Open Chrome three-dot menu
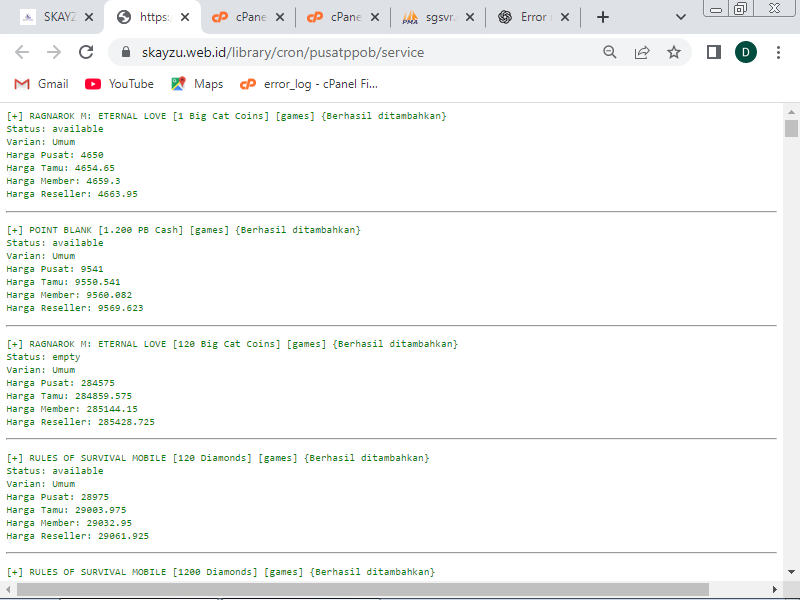This screenshot has width=800, height=600. (778, 52)
